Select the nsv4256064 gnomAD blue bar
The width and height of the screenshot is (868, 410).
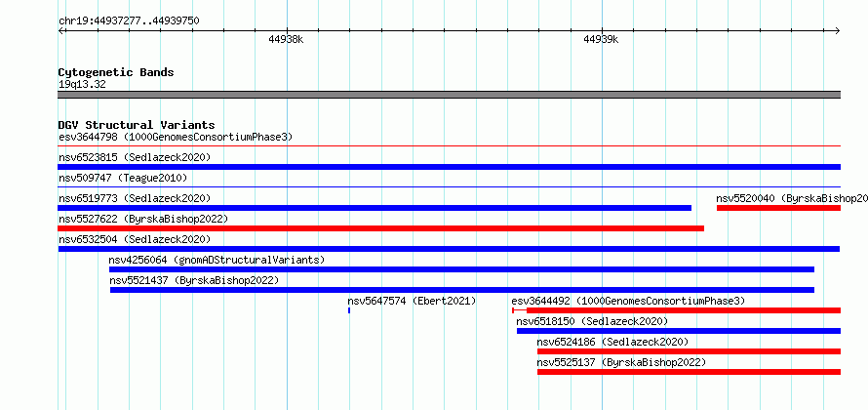(461, 269)
